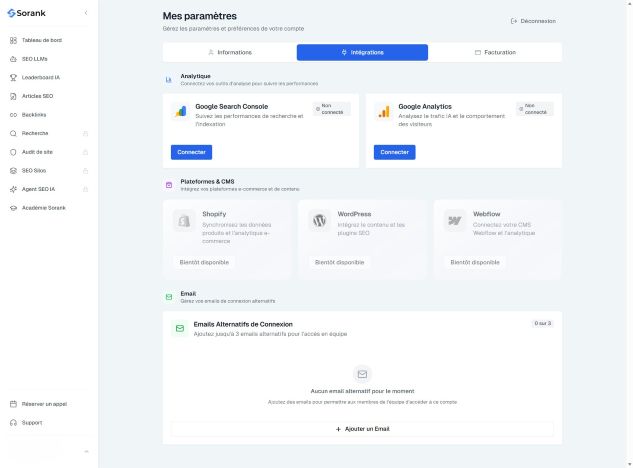Click the Analytique section chart icon
This screenshot has height=468, width=633.
click(169, 80)
